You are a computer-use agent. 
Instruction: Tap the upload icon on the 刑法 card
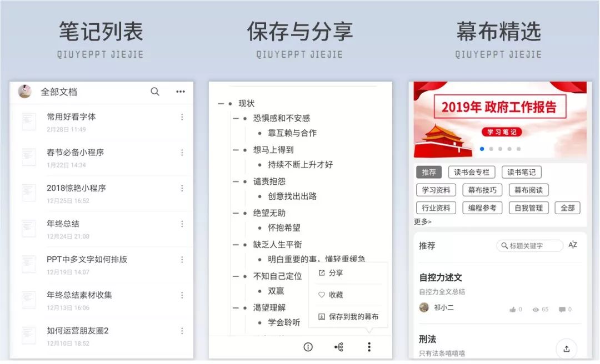(x=566, y=348)
